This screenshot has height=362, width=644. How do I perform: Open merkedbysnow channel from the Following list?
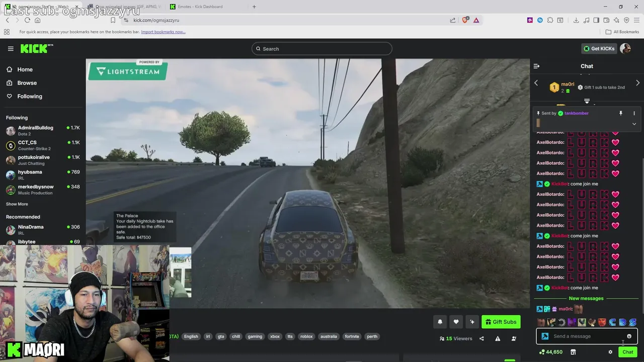[43, 190]
